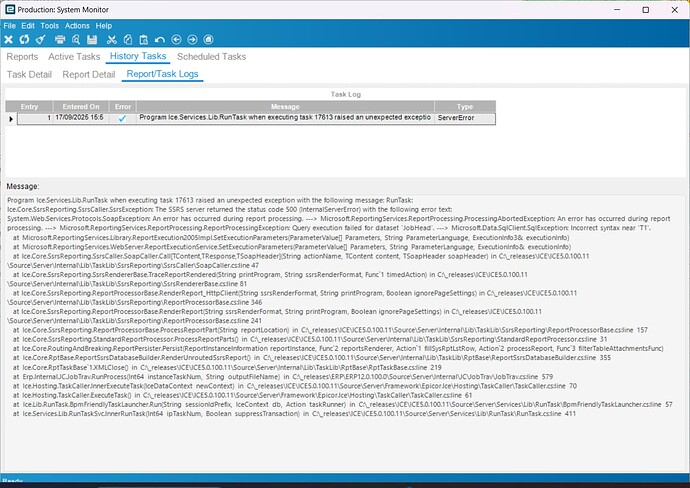This screenshot has width=690, height=488.
Task: Click inside the Message text box
Action: pos(345,332)
